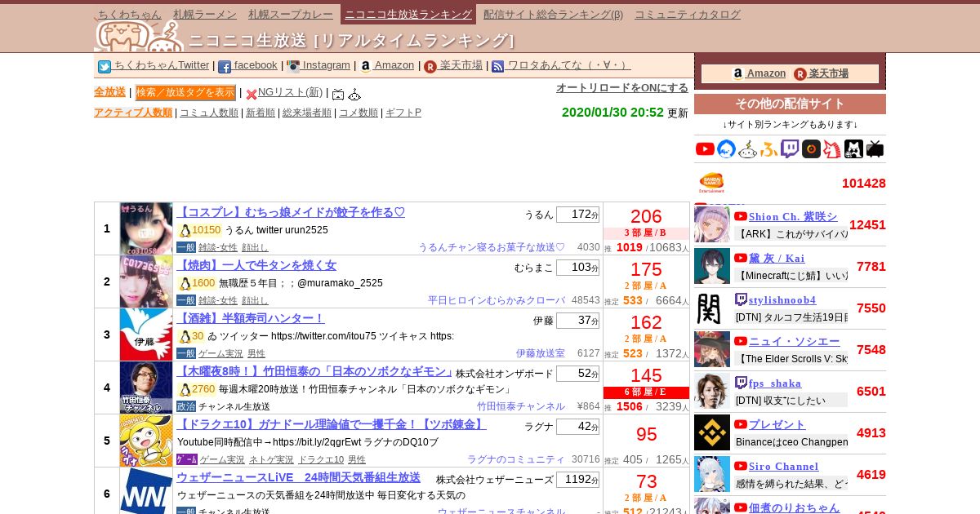Click the Amazon 'a' icon in link bar
This screenshot has width=980, height=514.
pyautogui.click(x=366, y=67)
